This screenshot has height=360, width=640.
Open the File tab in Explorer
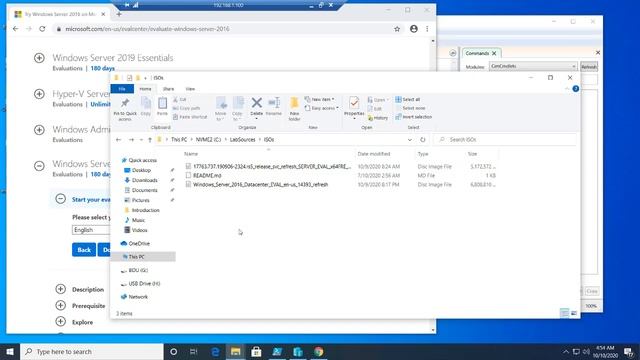pos(122,89)
